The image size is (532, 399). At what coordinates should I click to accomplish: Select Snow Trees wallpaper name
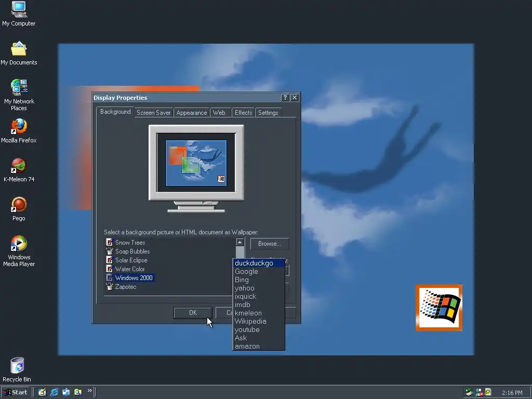(130, 242)
